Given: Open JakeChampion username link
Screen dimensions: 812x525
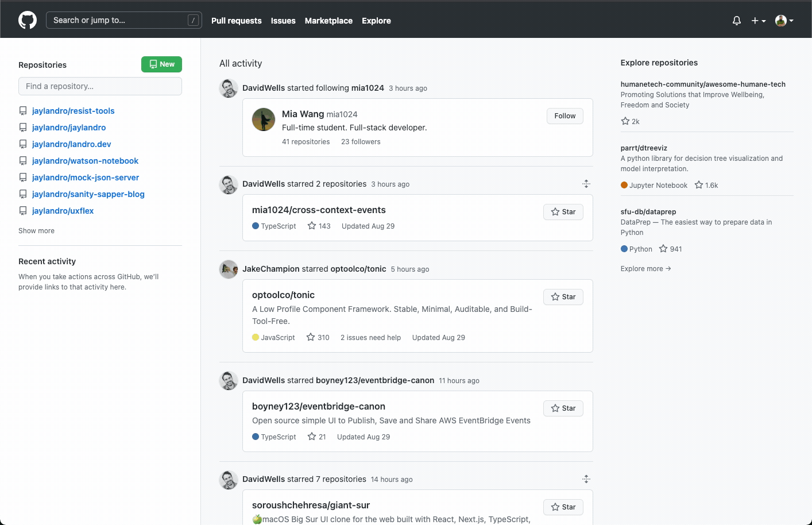Looking at the screenshot, I should 271,269.
